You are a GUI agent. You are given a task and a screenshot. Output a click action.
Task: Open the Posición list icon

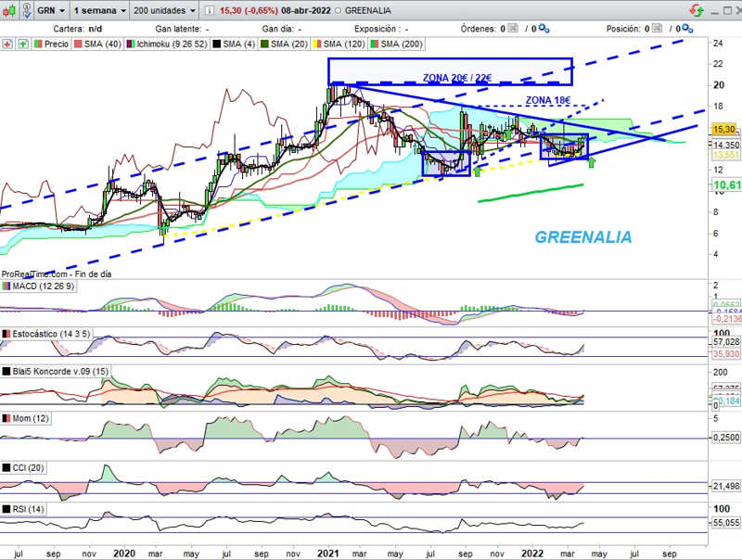click(657, 29)
